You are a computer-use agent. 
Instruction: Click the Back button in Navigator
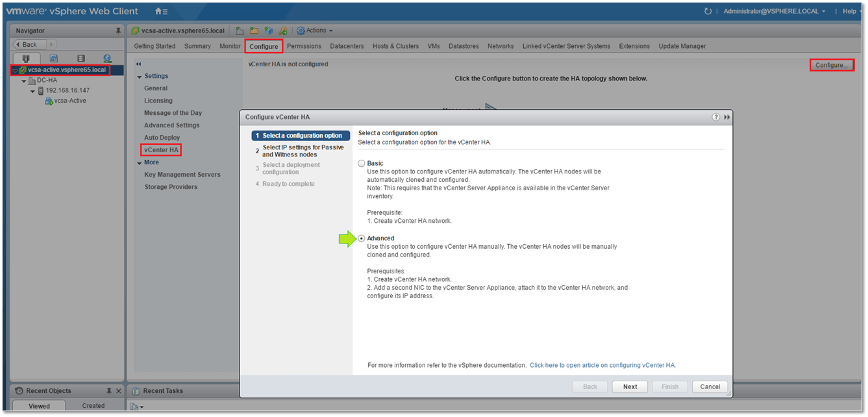[28, 44]
